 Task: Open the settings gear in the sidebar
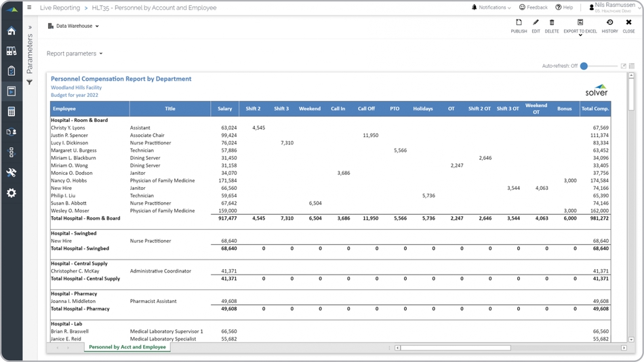pyautogui.click(x=12, y=193)
